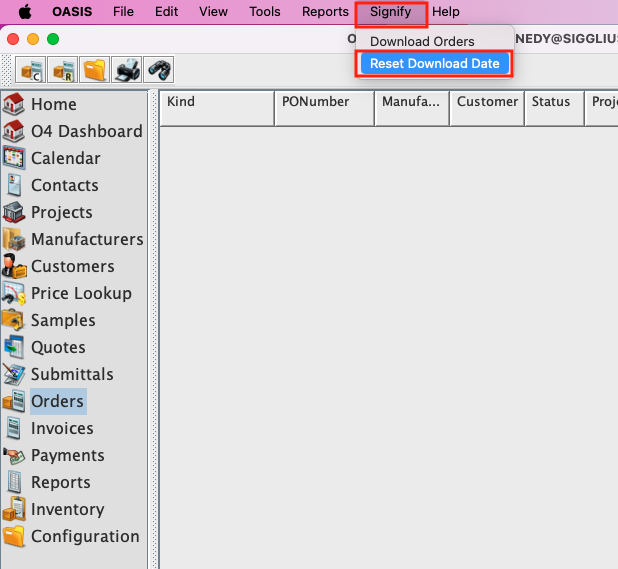618x569 pixels.
Task: Go to Home in the sidebar
Action: [54, 104]
